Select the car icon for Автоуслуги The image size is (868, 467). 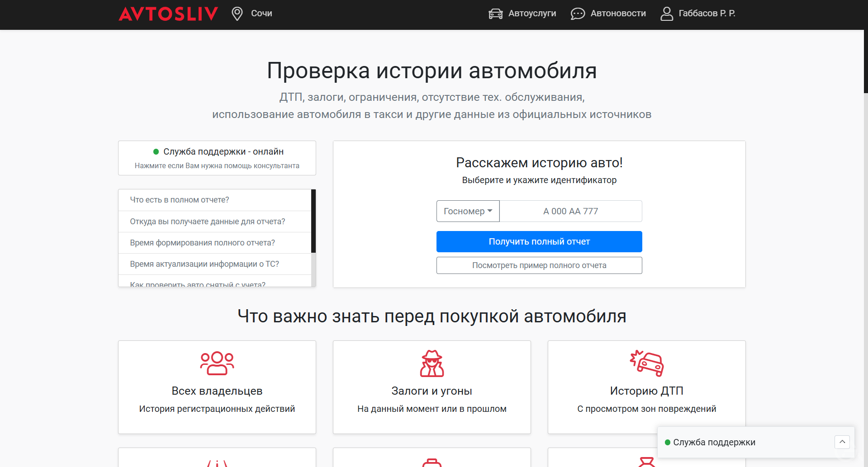tap(495, 14)
